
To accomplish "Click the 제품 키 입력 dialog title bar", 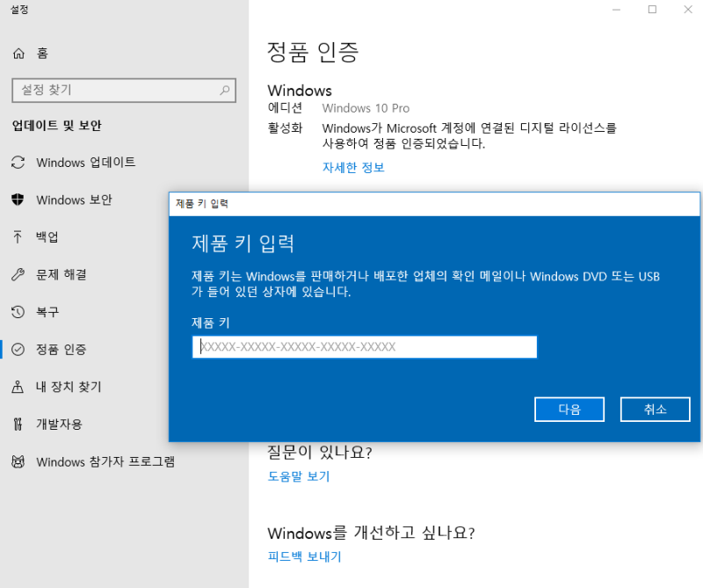I will [x=434, y=204].
